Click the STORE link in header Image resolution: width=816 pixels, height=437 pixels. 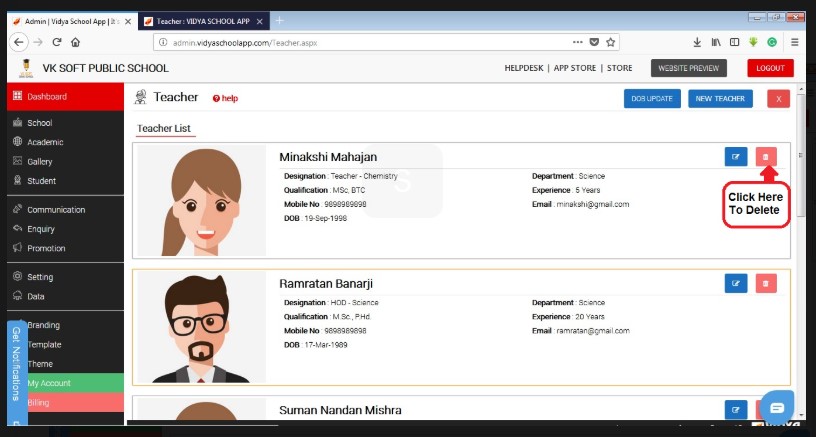pyautogui.click(x=620, y=68)
